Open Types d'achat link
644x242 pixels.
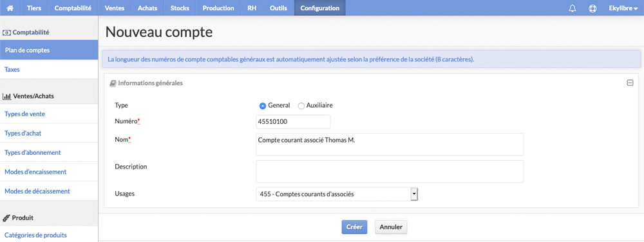click(x=49, y=134)
